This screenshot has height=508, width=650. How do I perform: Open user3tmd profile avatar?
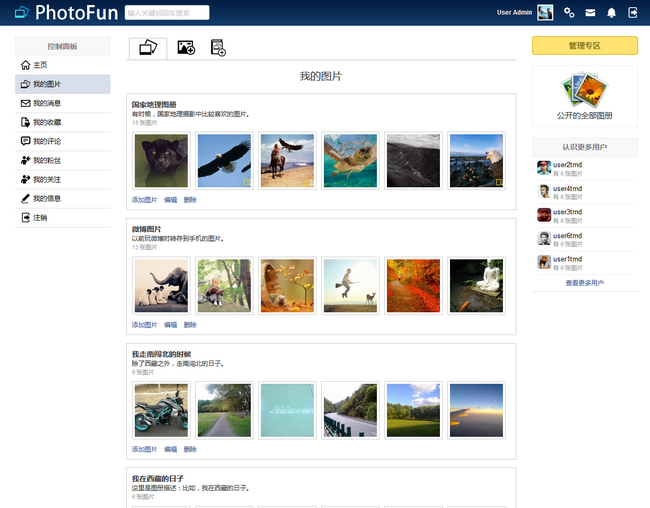(544, 215)
